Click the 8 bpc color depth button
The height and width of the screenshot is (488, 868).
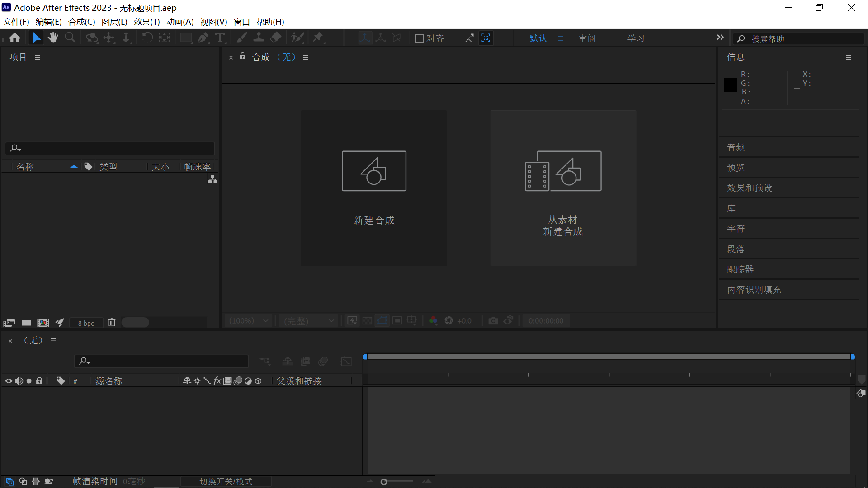click(x=86, y=323)
